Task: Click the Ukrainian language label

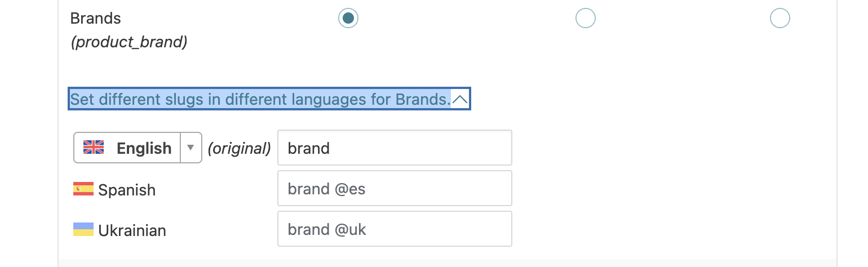Action: coord(132,230)
